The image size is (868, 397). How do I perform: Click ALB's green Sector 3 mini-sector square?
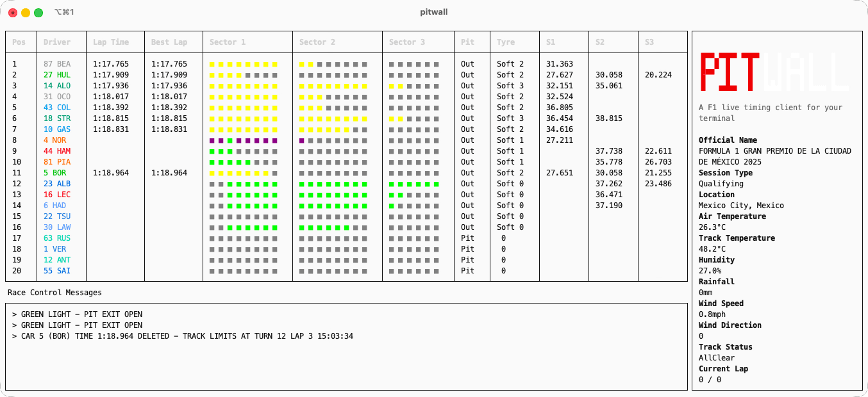pyautogui.click(x=391, y=183)
